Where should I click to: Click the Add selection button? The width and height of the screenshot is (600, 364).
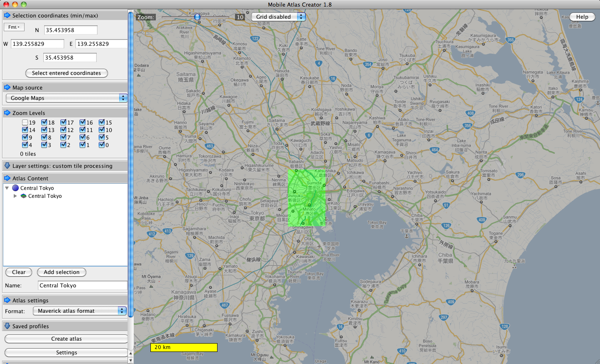[62, 272]
